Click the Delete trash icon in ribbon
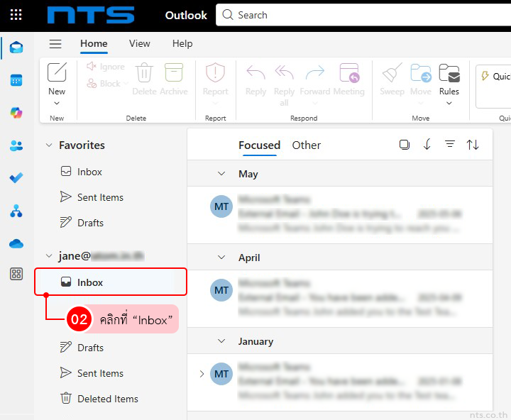The width and height of the screenshot is (511, 420). pos(144,72)
